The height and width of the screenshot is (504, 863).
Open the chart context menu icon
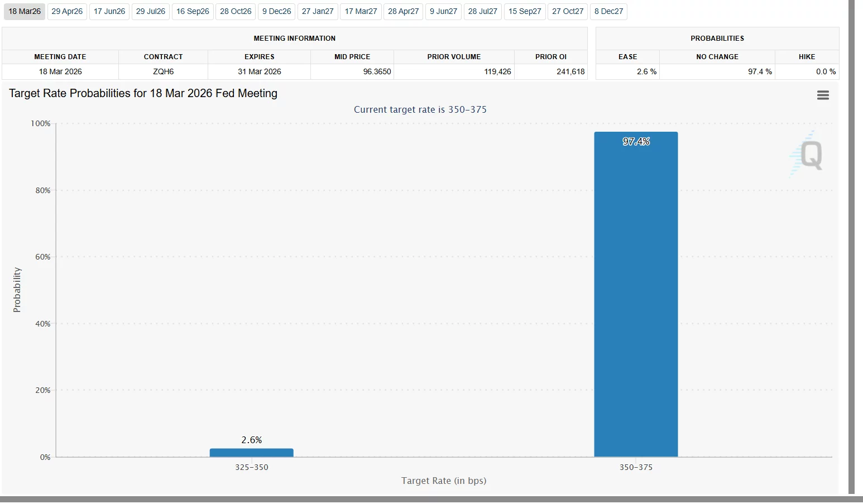pyautogui.click(x=822, y=95)
